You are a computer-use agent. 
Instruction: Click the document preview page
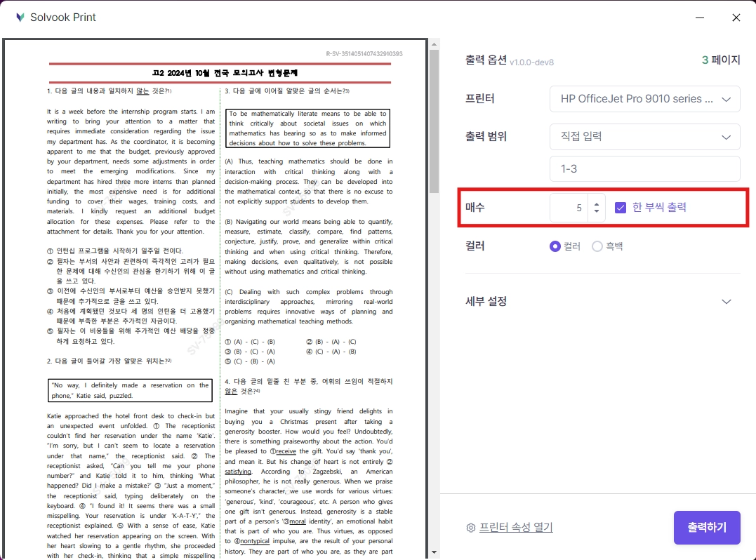(215, 299)
